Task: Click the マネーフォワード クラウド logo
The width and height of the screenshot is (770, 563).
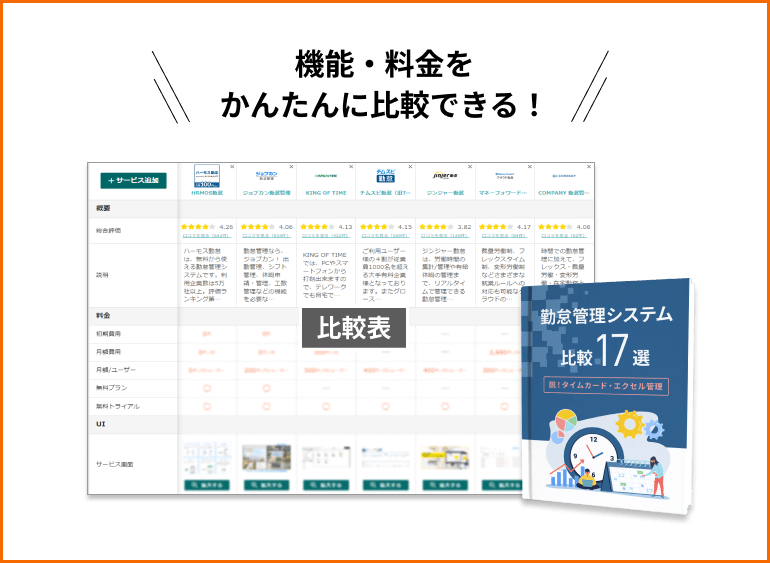Action: [505, 175]
